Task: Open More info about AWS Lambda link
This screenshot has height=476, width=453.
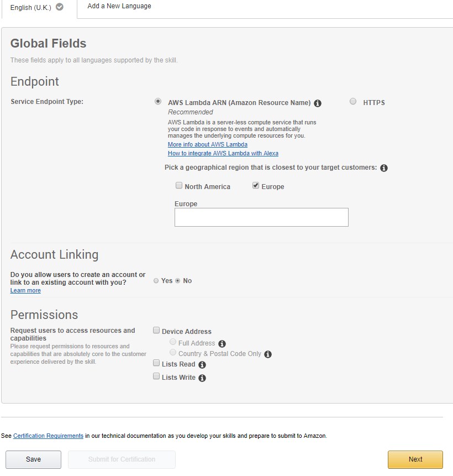Action: [x=208, y=144]
